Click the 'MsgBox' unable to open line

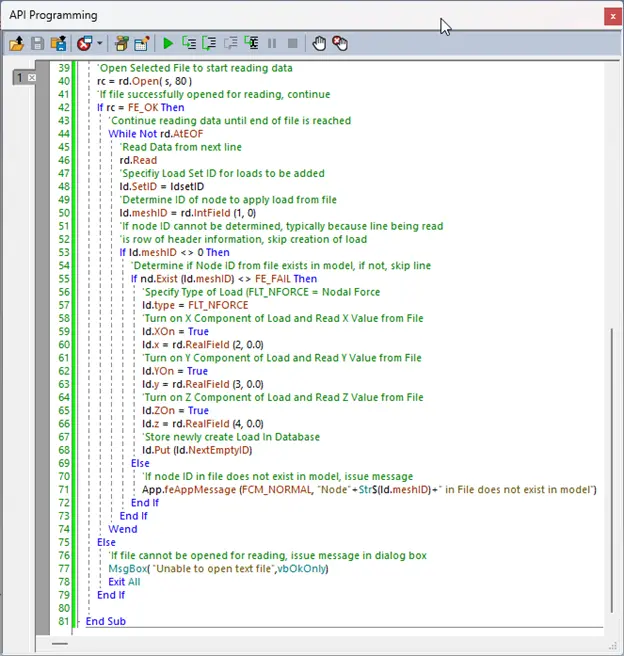click(218, 569)
